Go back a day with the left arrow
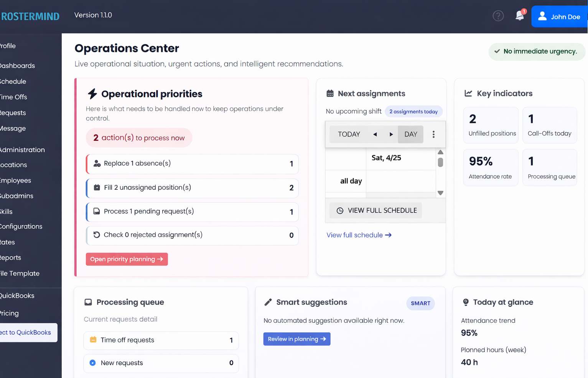Image resolution: width=588 pixels, height=378 pixels. click(x=375, y=134)
